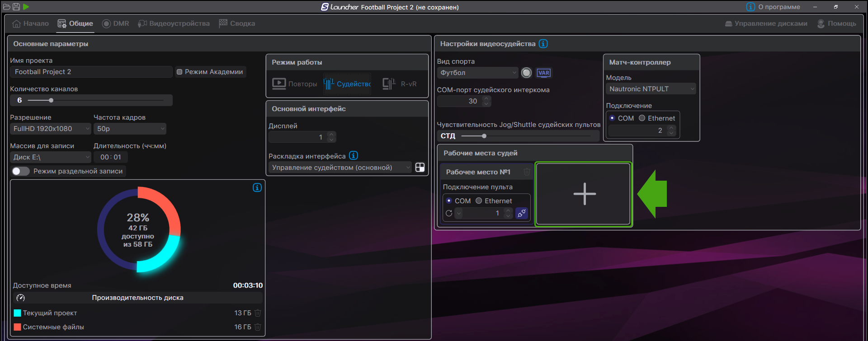Open the Nautronic NTPULT model dropdown
This screenshot has height=341, width=868.
tap(651, 89)
